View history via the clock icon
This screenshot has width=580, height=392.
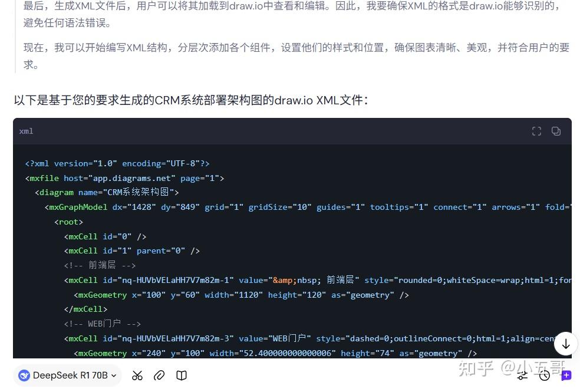click(x=544, y=375)
